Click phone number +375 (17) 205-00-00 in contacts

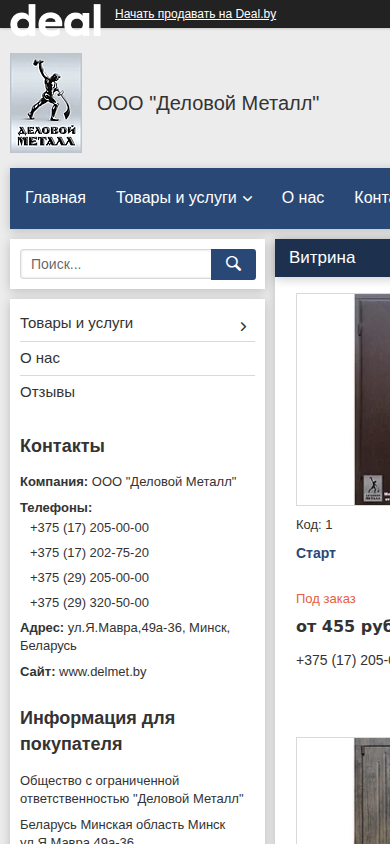[x=89, y=528]
